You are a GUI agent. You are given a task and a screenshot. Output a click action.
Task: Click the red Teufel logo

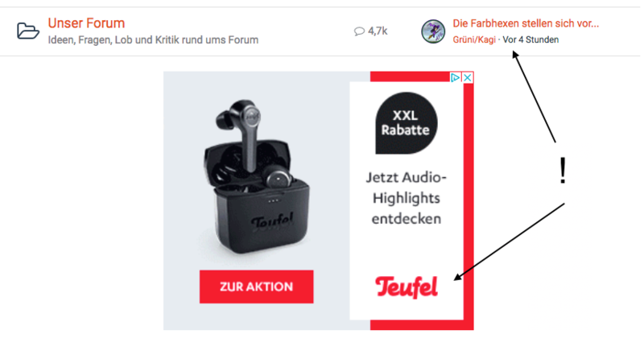[x=407, y=287]
